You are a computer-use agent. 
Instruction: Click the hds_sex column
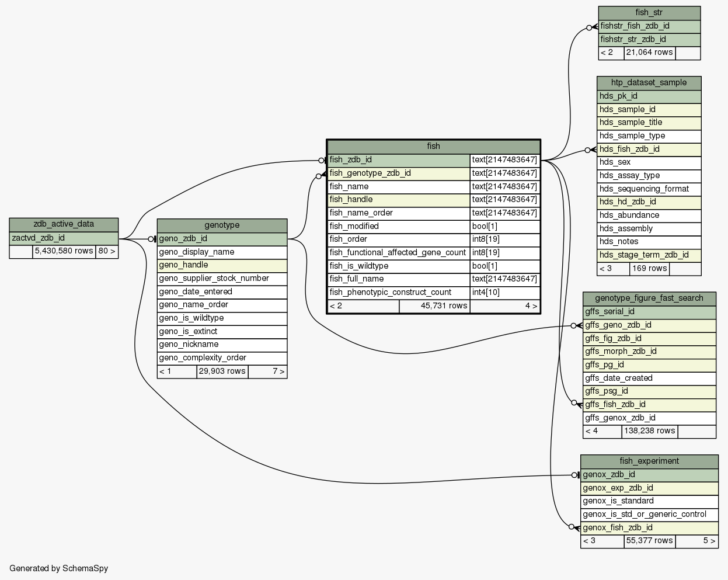pos(649,162)
